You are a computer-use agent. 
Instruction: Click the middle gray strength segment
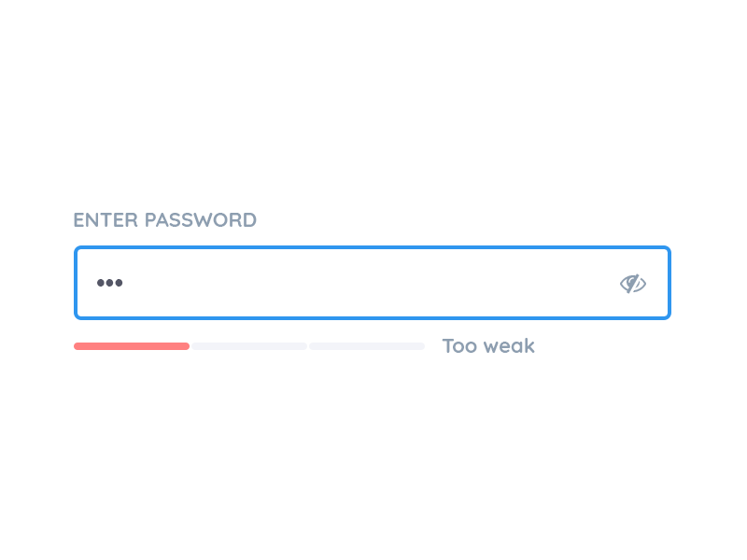point(249,346)
